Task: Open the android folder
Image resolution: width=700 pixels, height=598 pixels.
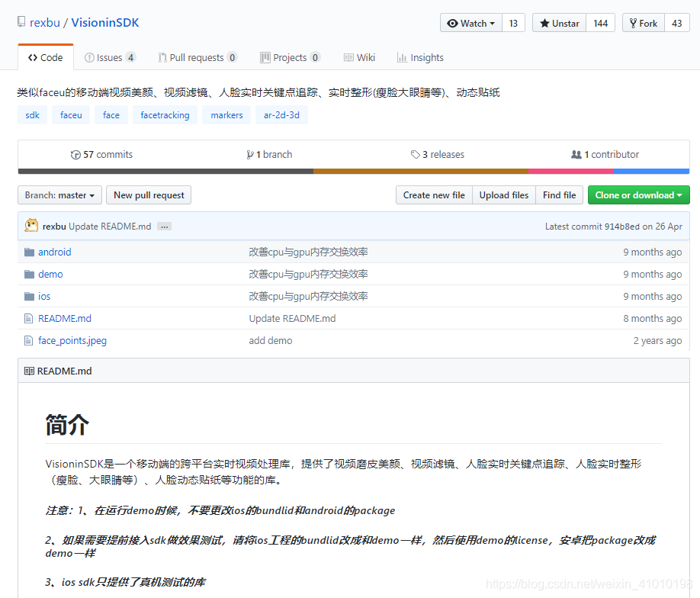Action: [54, 252]
